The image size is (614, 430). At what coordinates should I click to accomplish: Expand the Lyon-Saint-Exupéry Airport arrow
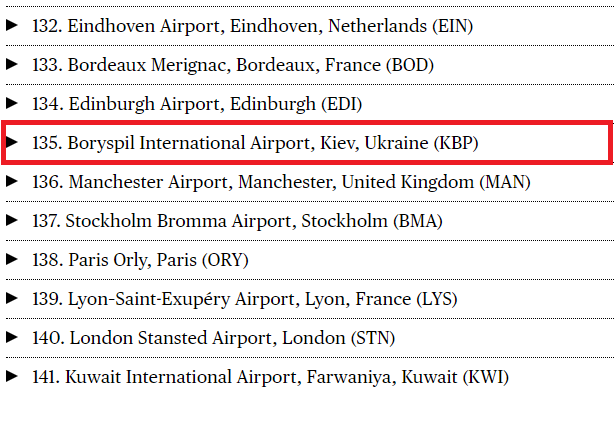(x=11, y=298)
